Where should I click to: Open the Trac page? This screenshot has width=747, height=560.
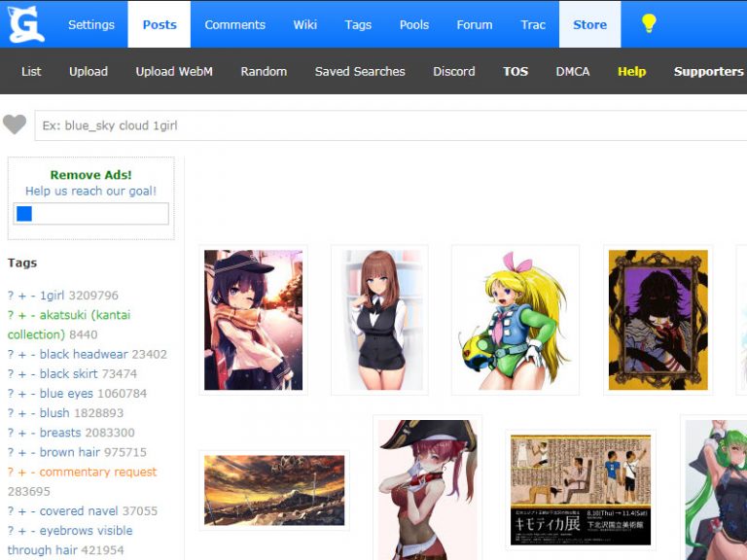533,24
